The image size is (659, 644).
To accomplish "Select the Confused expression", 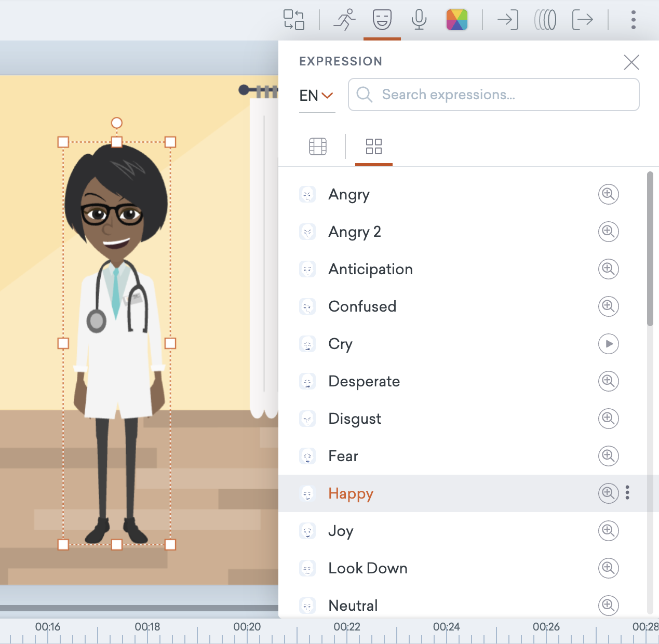I will click(362, 306).
